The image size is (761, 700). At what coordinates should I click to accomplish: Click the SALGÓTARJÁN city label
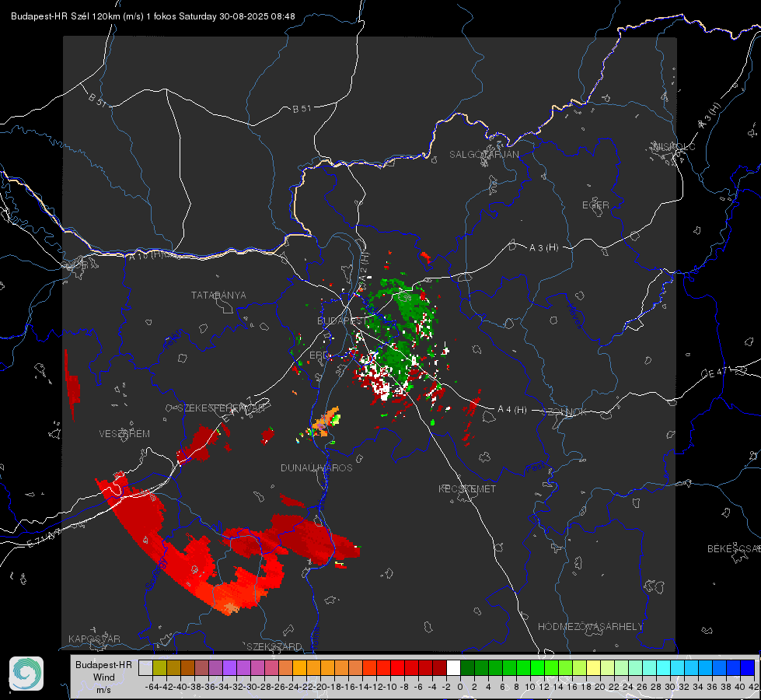coord(483,155)
